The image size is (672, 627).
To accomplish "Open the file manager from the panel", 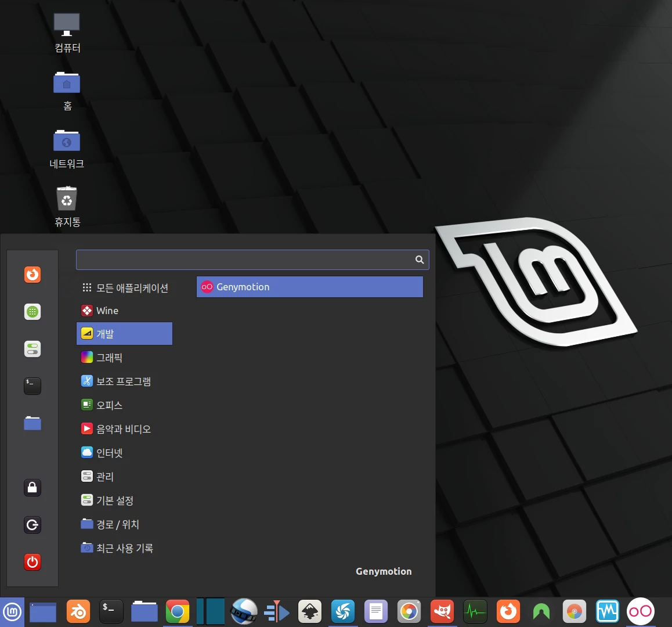I will [144, 612].
